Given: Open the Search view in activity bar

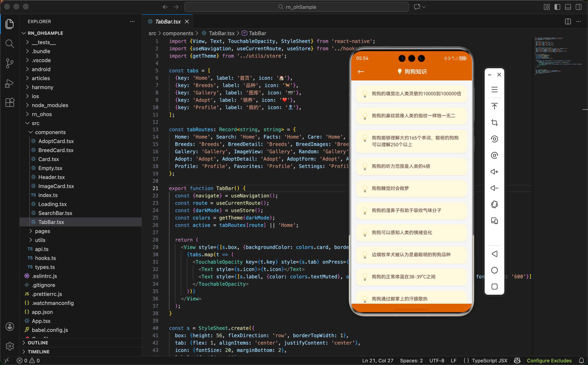Looking at the screenshot, I should coord(10,44).
